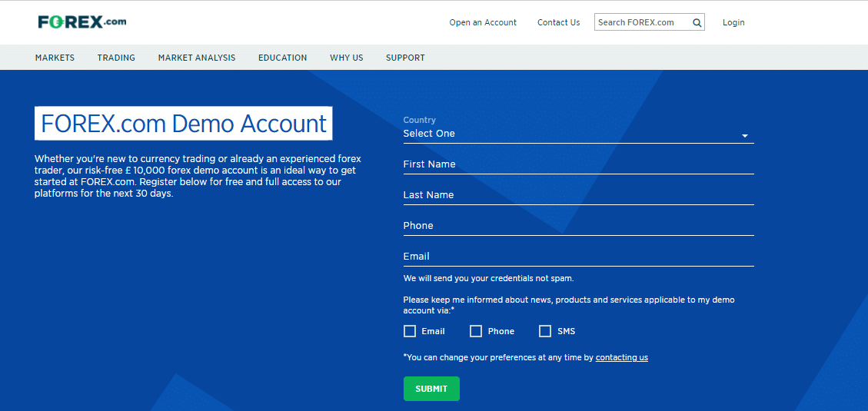The height and width of the screenshot is (411, 868).
Task: Tick the Email contact preference checkbox
Action: pos(410,331)
